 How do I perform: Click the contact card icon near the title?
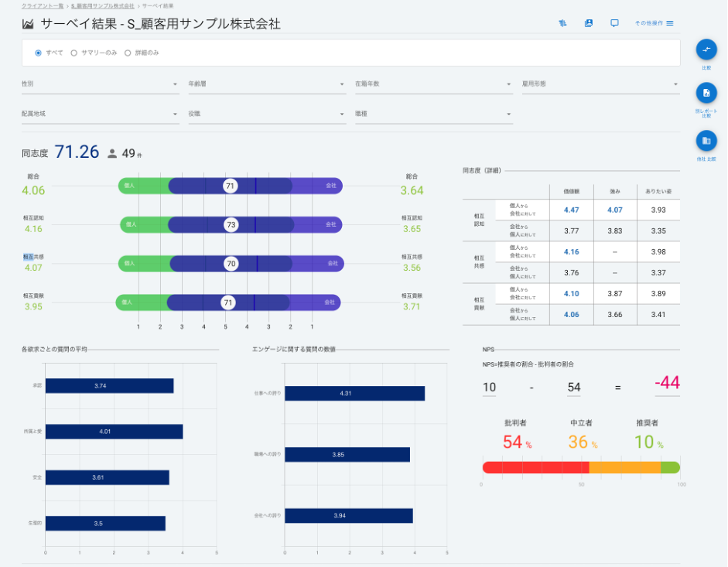pos(588,23)
